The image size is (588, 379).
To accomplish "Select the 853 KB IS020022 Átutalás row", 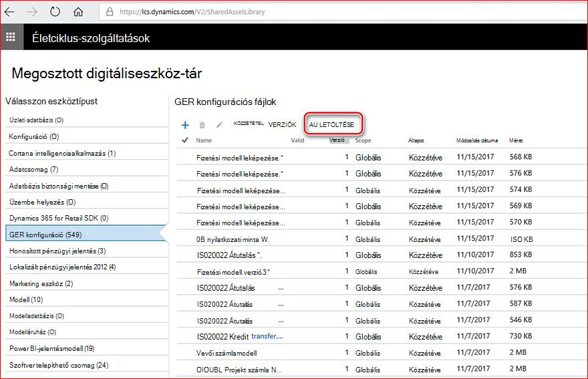I will point(382,255).
